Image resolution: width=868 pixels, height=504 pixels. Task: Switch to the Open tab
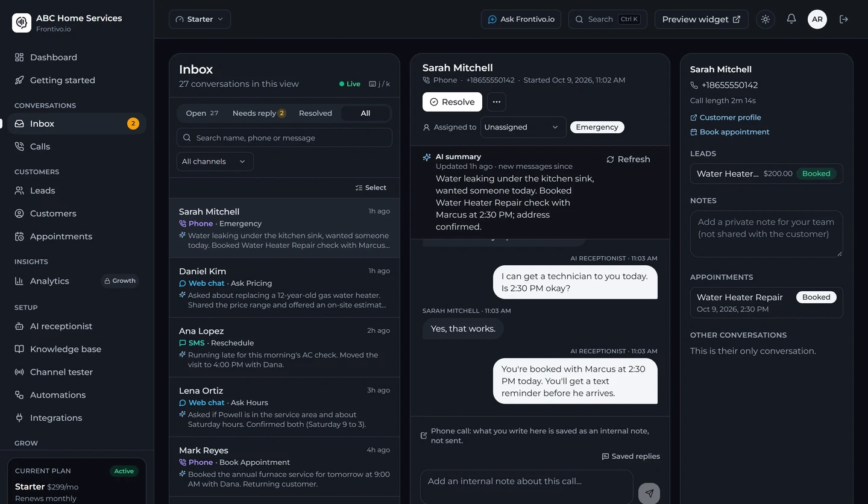[202, 113]
